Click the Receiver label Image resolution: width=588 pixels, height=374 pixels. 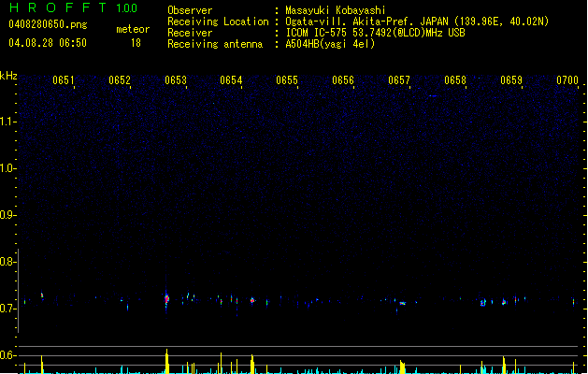point(190,33)
